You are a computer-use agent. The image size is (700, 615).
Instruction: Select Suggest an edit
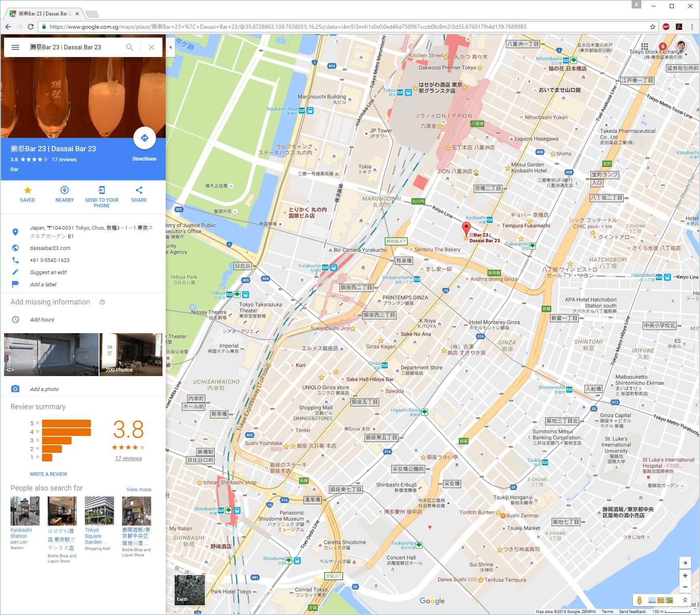[48, 273]
